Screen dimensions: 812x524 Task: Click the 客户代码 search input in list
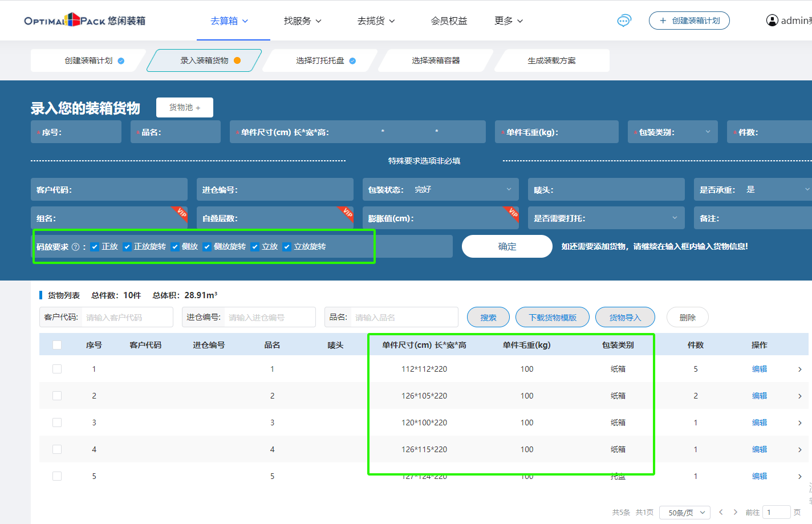click(128, 317)
